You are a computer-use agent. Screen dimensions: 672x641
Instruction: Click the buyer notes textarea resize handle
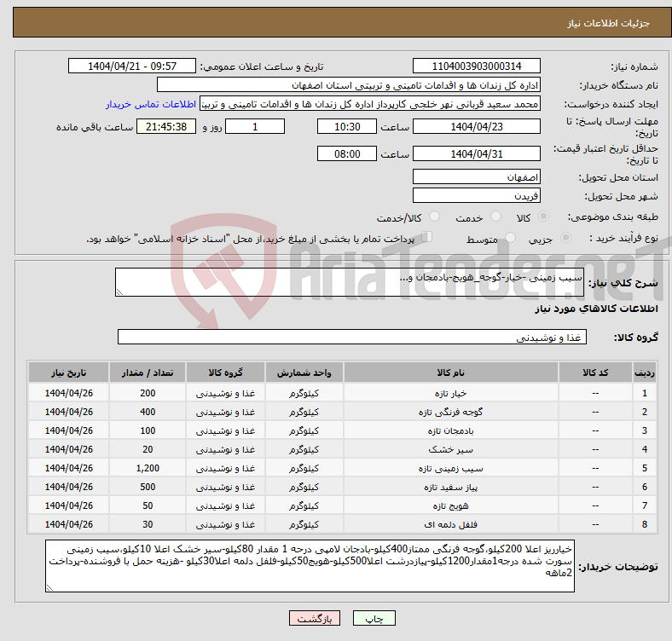tap(49, 588)
